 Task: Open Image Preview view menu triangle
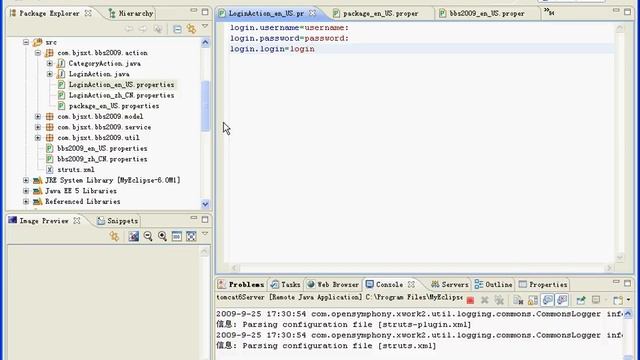tap(205, 234)
